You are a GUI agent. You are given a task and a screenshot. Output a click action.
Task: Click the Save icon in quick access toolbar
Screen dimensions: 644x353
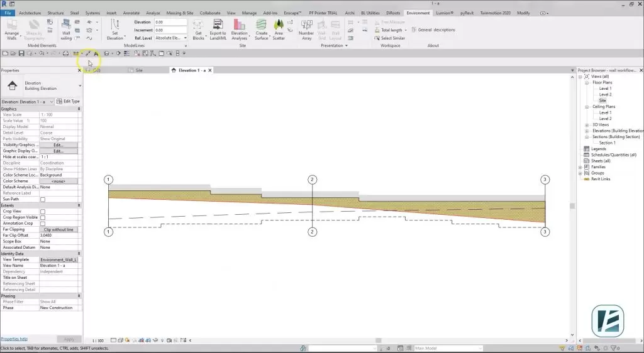pos(21,53)
